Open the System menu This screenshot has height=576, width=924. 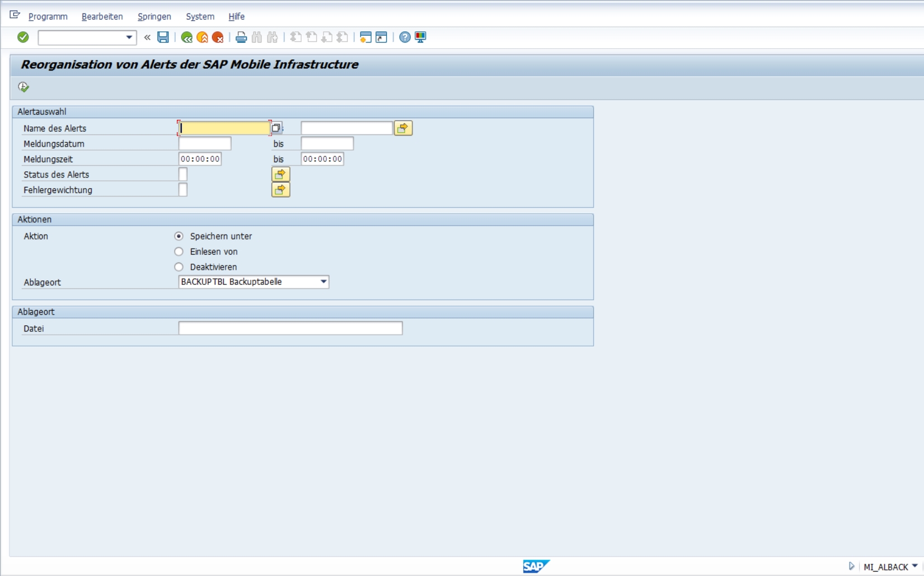tap(200, 16)
